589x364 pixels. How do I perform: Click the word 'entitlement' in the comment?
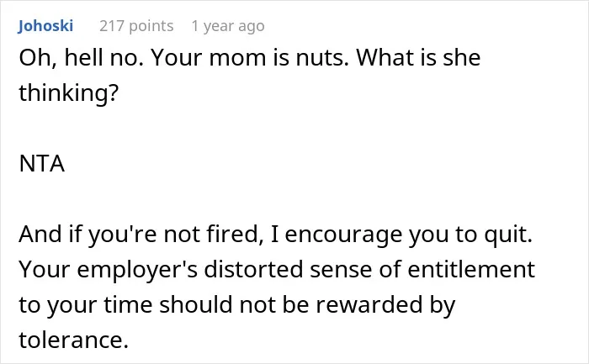point(471,270)
